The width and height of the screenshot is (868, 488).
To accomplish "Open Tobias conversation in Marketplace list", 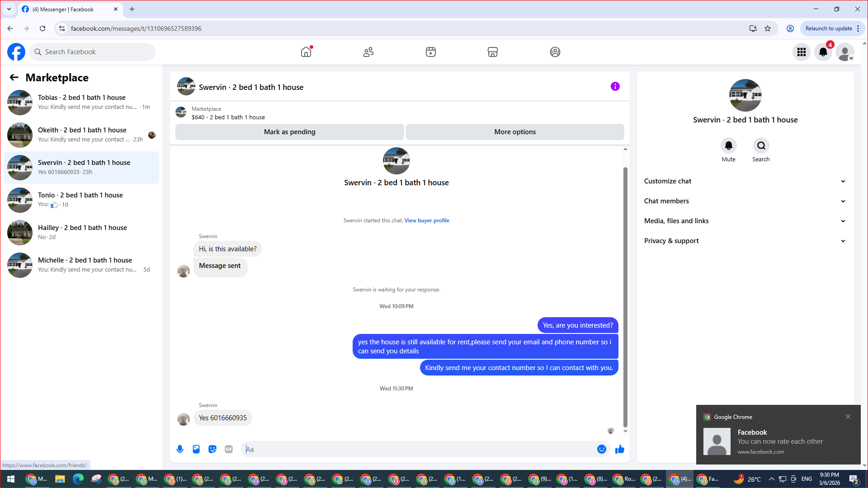I will click(81, 102).
